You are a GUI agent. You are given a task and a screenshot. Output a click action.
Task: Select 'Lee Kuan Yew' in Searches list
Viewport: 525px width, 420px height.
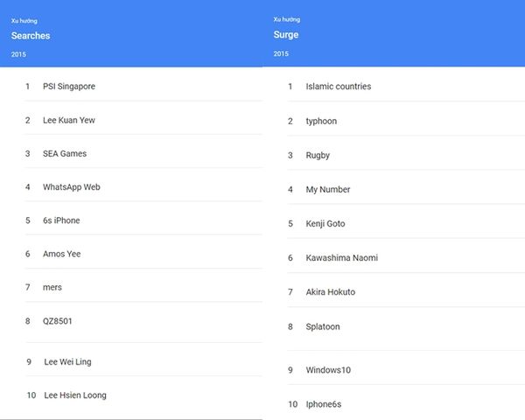coord(69,120)
